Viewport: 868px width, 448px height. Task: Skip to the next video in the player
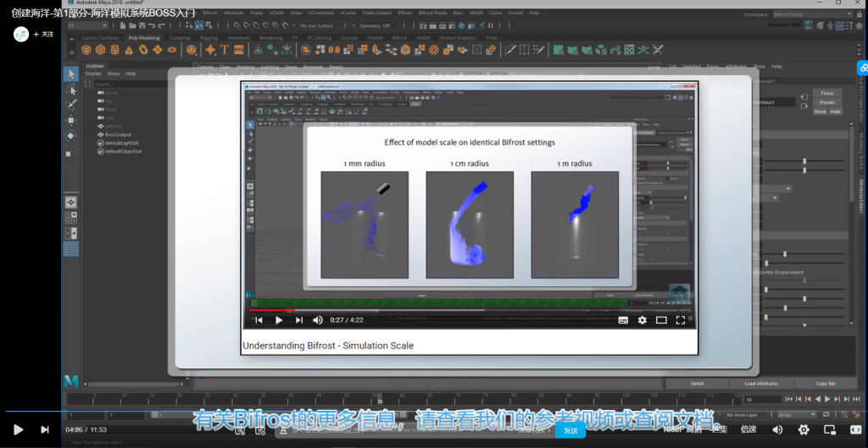[45, 429]
